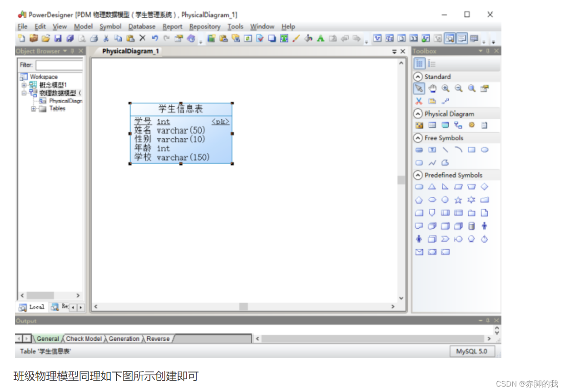Click the Save icon on the toolbar
The width and height of the screenshot is (565, 392).
[59, 38]
